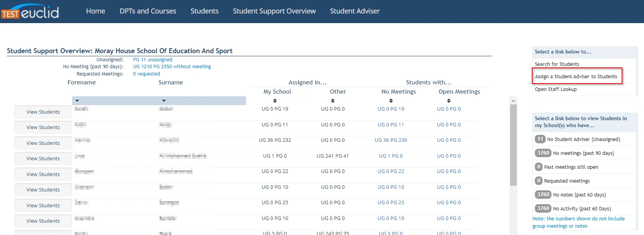This screenshot has width=644, height=235.
Task: Click the 11 badge for unassigned students
Action: point(540,139)
